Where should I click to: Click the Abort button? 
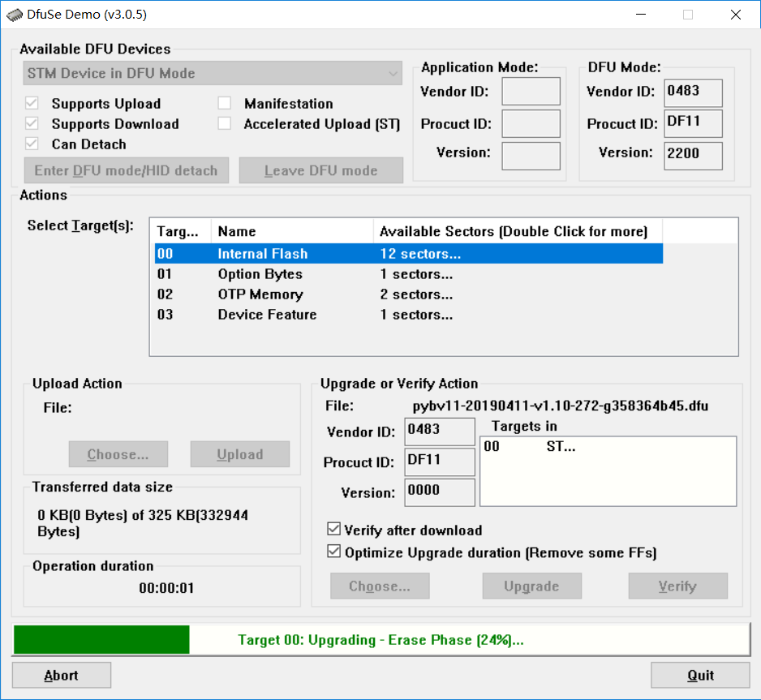pyautogui.click(x=61, y=674)
